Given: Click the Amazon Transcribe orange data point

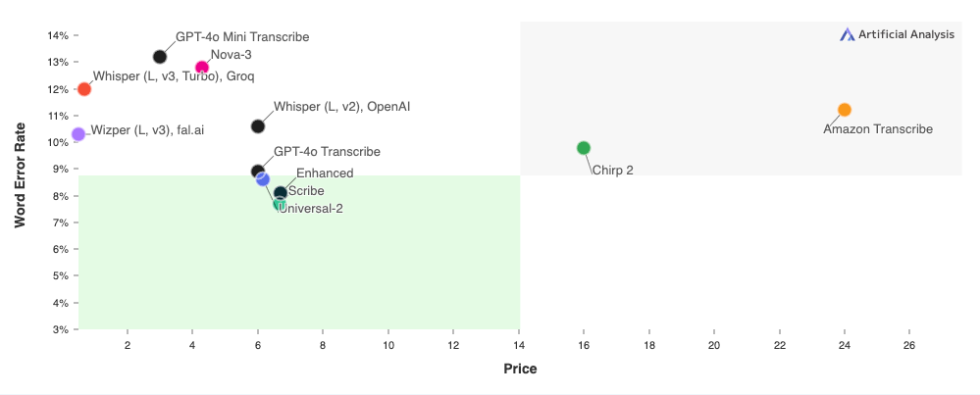Looking at the screenshot, I should tap(845, 110).
